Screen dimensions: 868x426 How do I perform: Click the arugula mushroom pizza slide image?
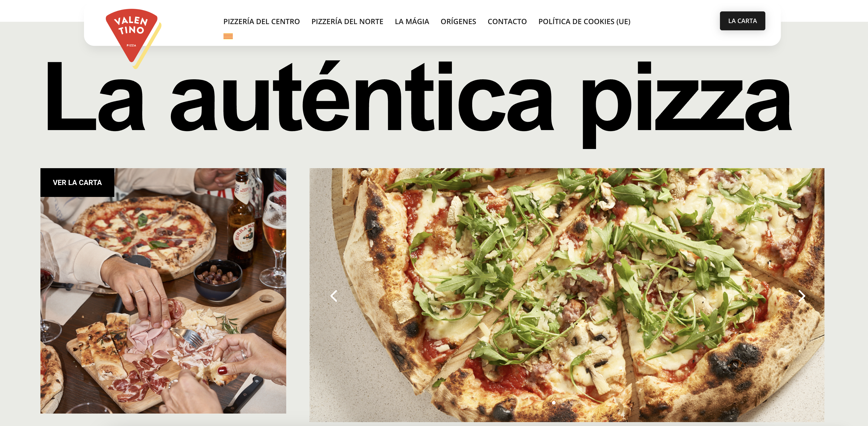567,295
